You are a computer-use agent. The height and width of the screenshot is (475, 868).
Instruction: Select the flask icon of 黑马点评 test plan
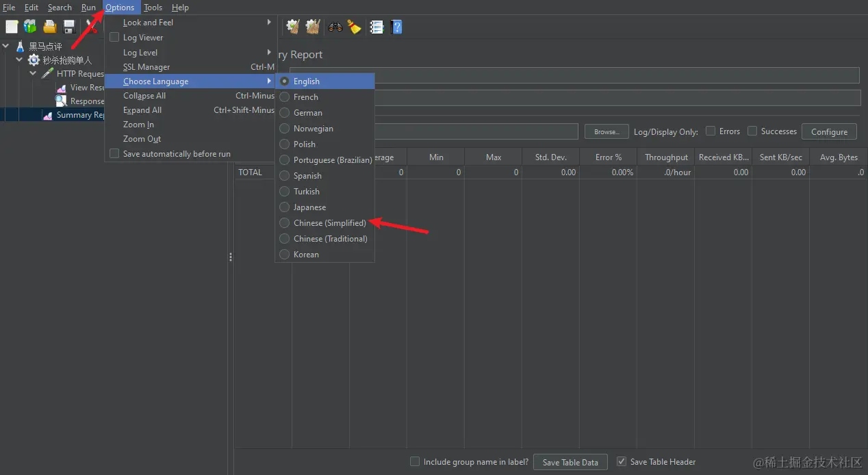[21, 46]
